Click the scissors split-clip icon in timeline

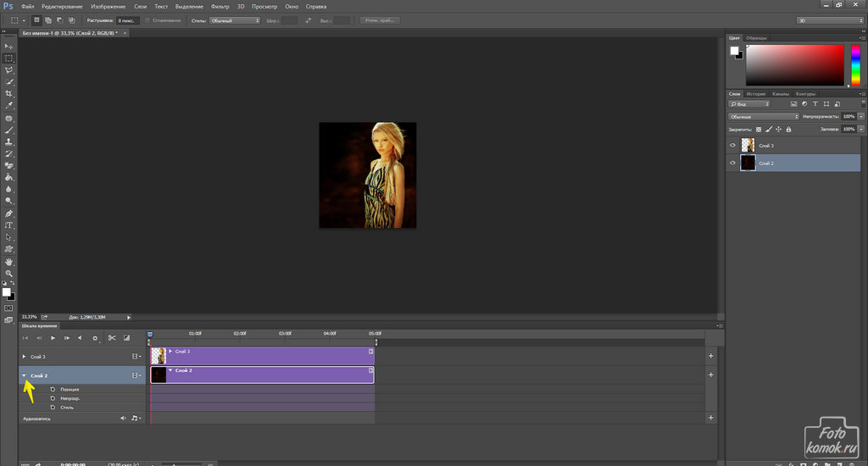click(112, 338)
